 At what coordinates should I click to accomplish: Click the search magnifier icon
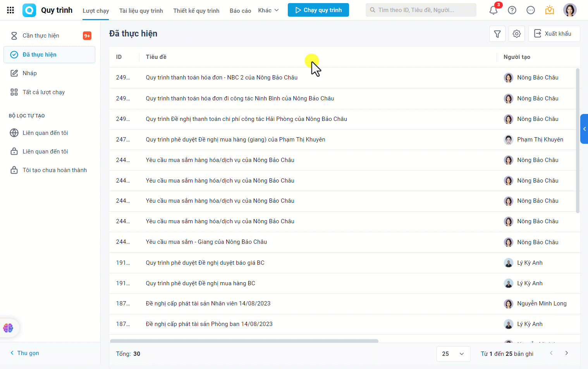[372, 10]
